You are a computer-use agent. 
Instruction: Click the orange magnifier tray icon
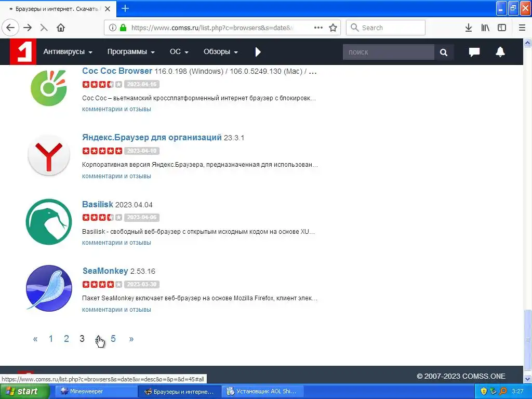[x=503, y=391]
